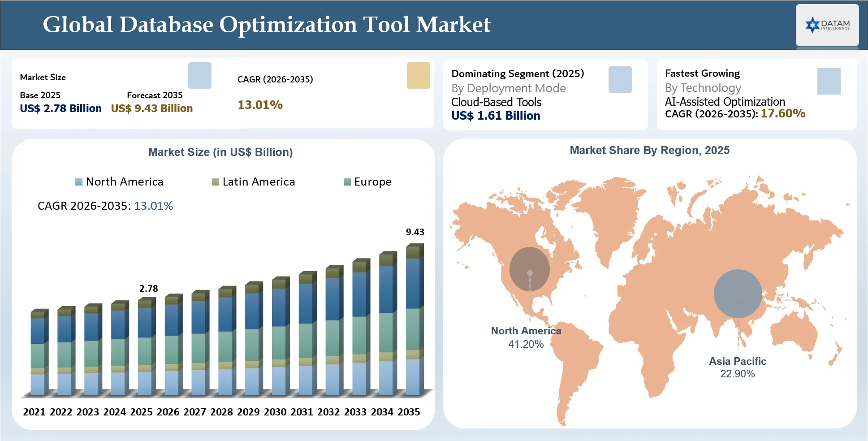The image size is (868, 441).
Task: Click the DataM Intelligence logo
Action: pyautogui.click(x=827, y=25)
